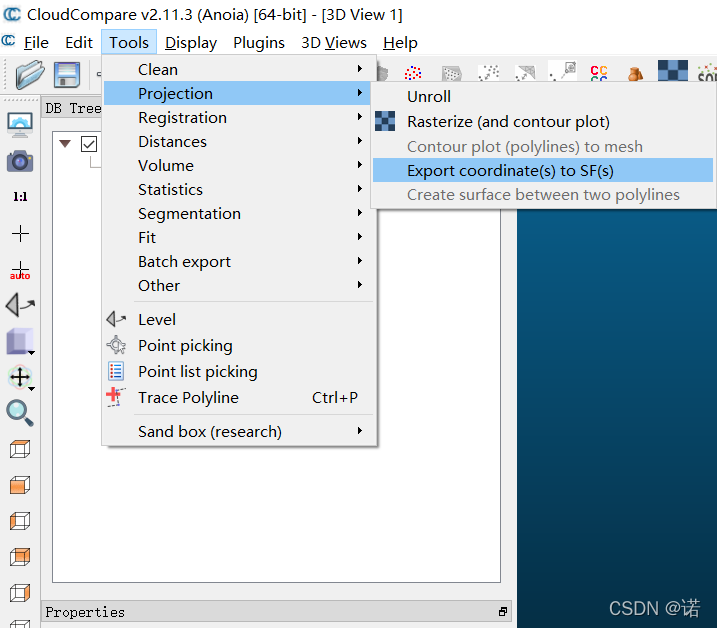The image size is (717, 628).
Task: Click Contour plot (polylines) to mesh entry
Action: 543,146
